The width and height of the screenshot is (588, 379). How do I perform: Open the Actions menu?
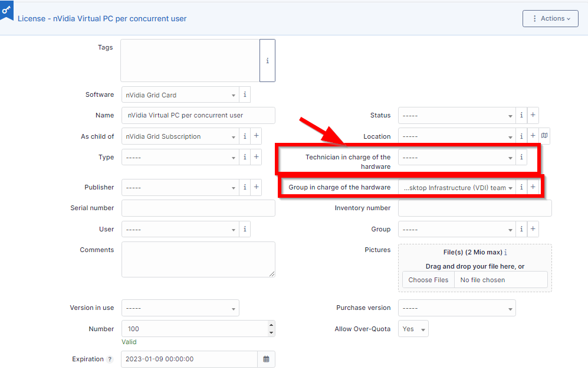(550, 18)
